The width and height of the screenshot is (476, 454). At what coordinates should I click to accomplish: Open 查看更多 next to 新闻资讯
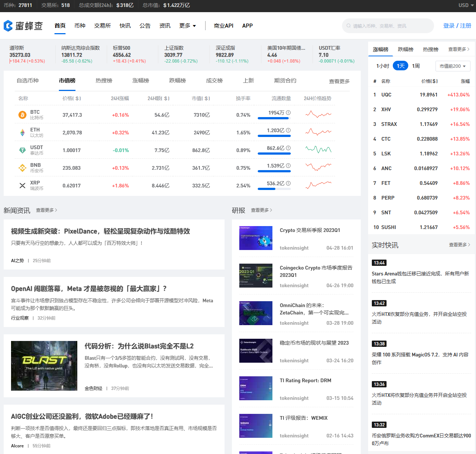[x=46, y=210]
